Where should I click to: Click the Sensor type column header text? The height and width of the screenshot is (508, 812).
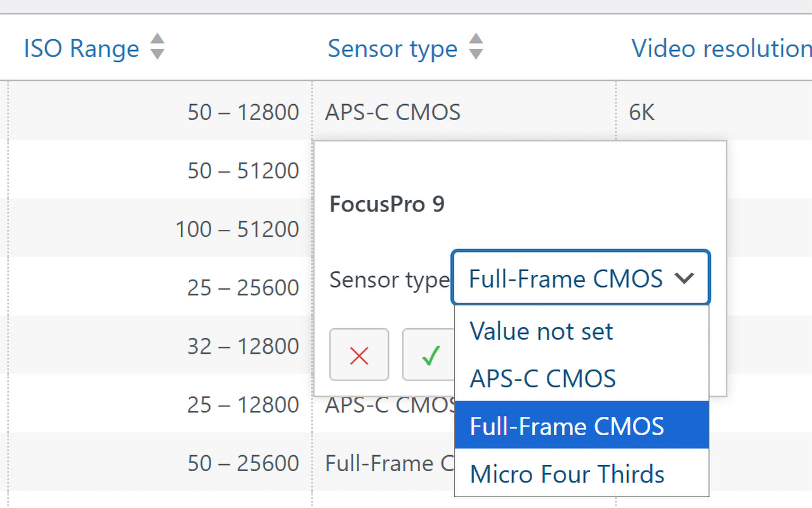392,49
